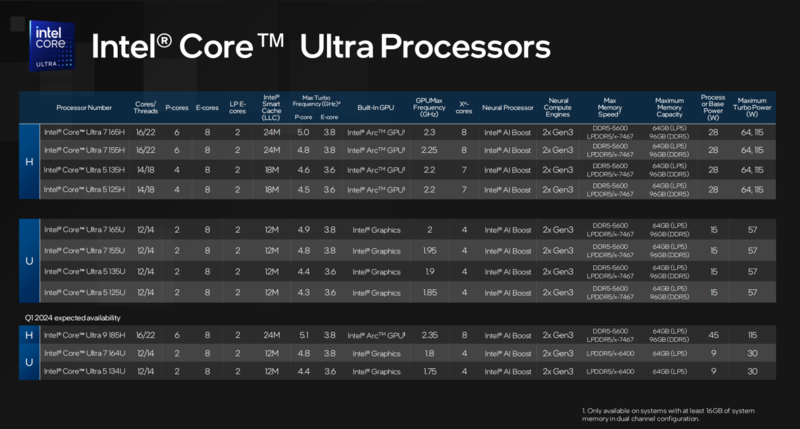Click "Intel Core Ultra 5 125H" processor name
Screen dimensions: 800x429
pos(84,189)
